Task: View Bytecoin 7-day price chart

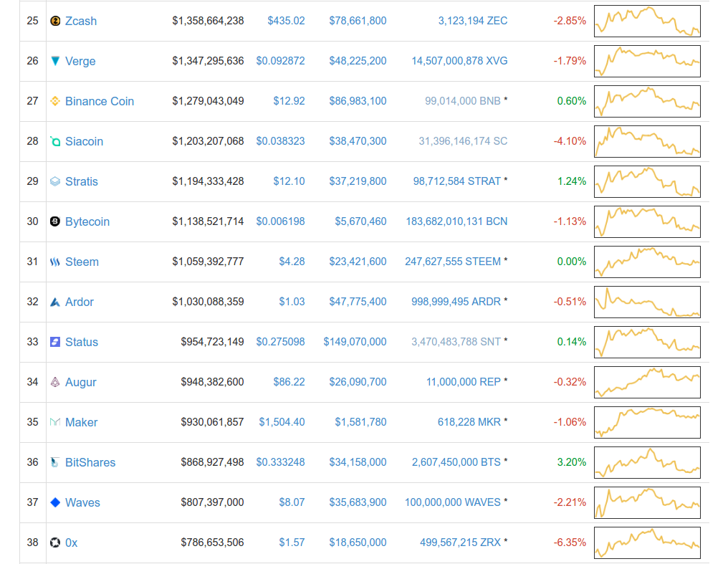Action: coord(647,221)
